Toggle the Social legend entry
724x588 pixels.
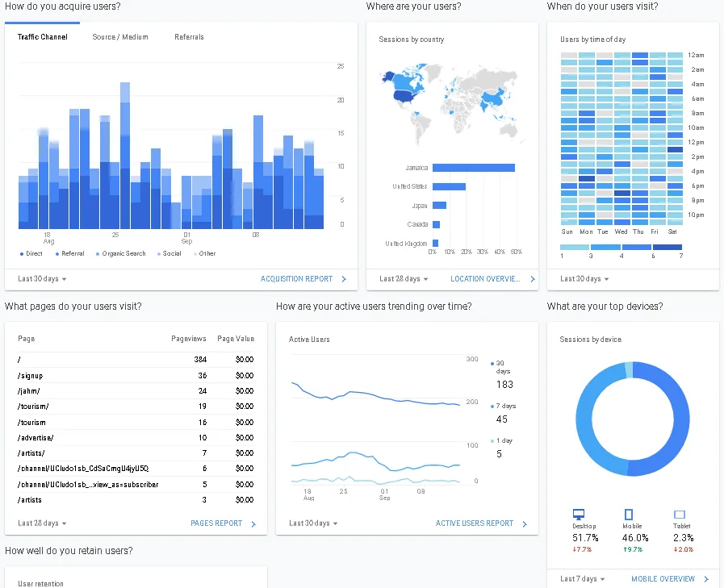(169, 254)
